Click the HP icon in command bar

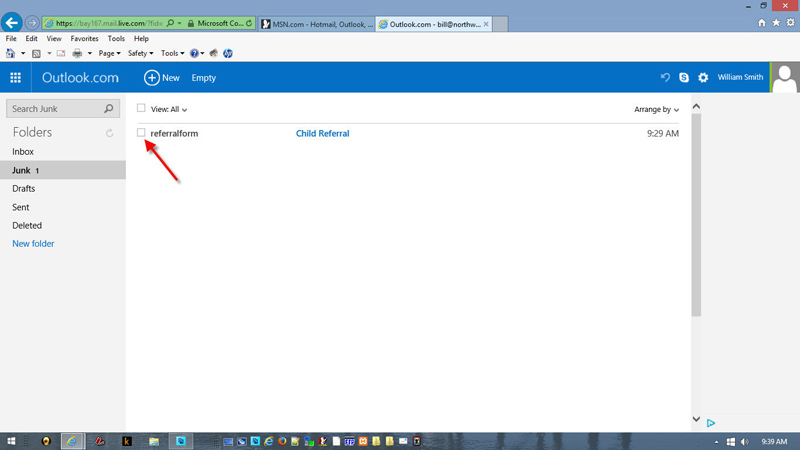pyautogui.click(x=228, y=53)
